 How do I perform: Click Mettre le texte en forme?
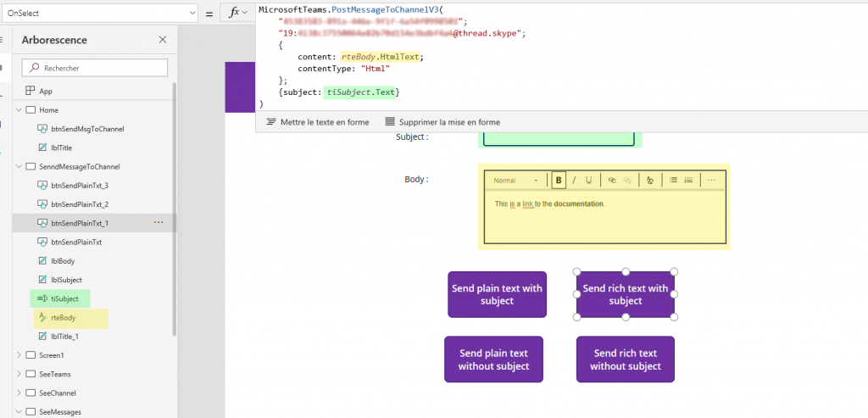[x=318, y=122]
